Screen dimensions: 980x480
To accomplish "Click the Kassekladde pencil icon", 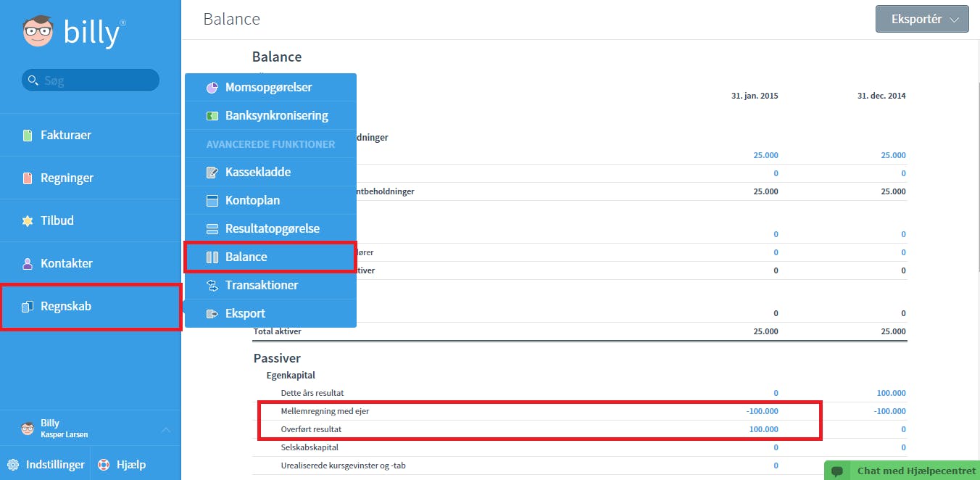I will [x=212, y=173].
